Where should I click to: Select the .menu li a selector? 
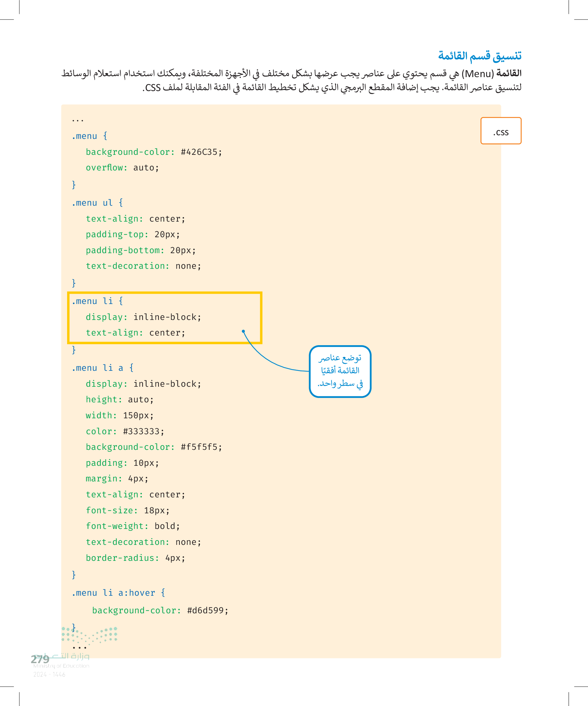pyautogui.click(x=103, y=368)
